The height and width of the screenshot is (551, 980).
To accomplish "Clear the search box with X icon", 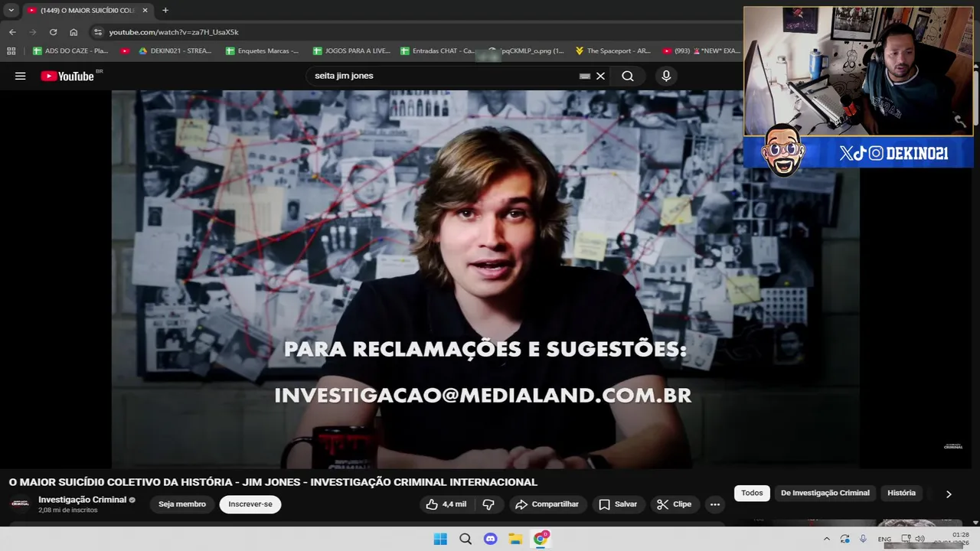I will tap(600, 76).
